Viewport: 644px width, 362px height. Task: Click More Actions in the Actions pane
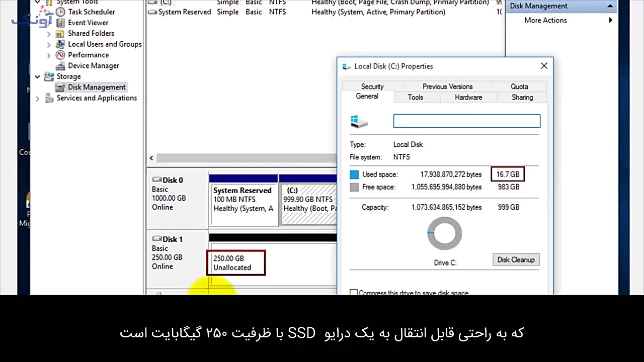545,20
